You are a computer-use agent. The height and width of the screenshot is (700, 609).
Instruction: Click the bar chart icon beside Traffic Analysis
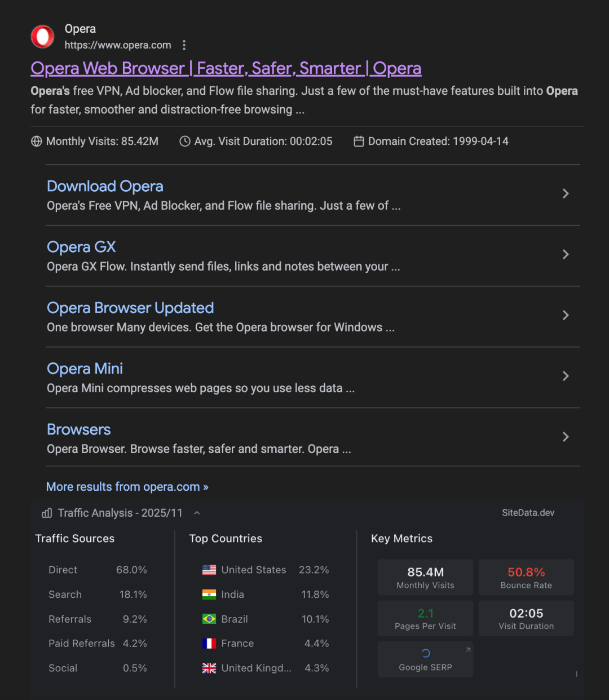click(x=47, y=513)
